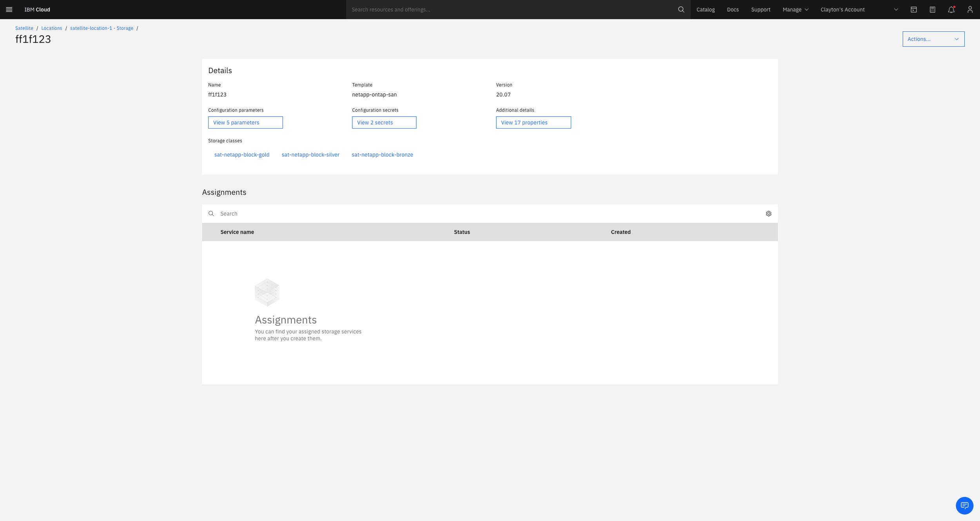Open the Catalog menu item

pos(705,9)
